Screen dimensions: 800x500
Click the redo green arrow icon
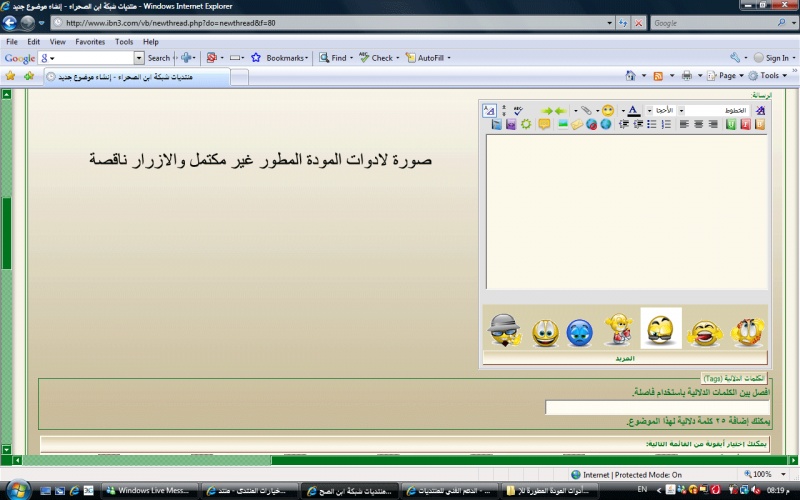pyautogui.click(x=547, y=110)
